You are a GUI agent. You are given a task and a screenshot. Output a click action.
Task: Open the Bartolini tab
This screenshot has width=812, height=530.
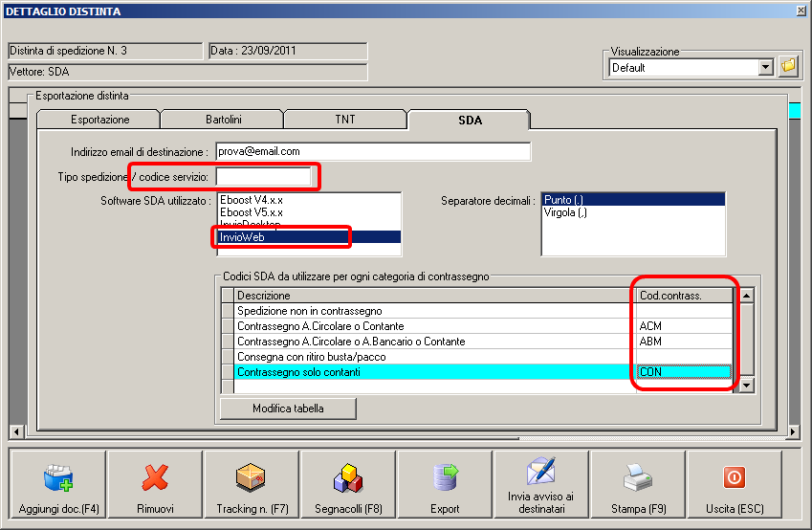222,120
